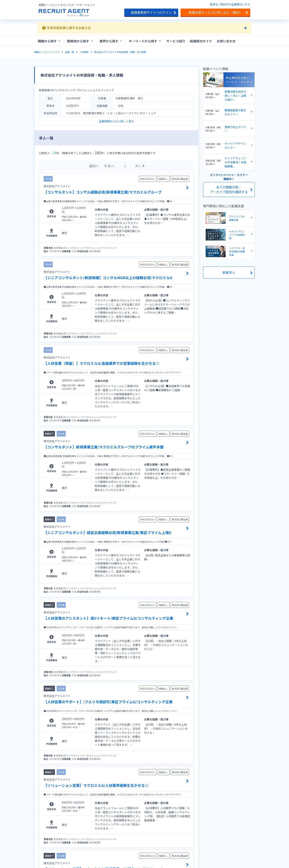Open 【ソリューション営業】マクロミルG/人材業界経験 job title
289x868 pixels.
click(96, 785)
